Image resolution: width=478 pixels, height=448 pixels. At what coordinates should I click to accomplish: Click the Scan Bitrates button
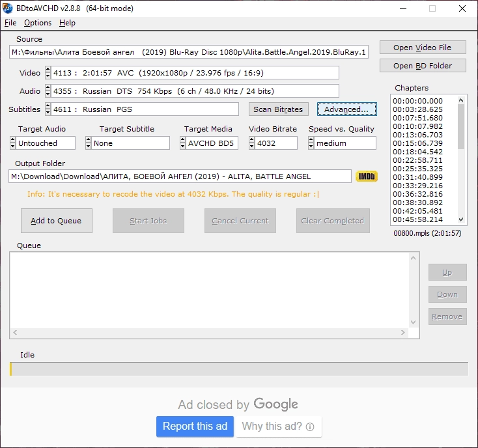(x=278, y=109)
